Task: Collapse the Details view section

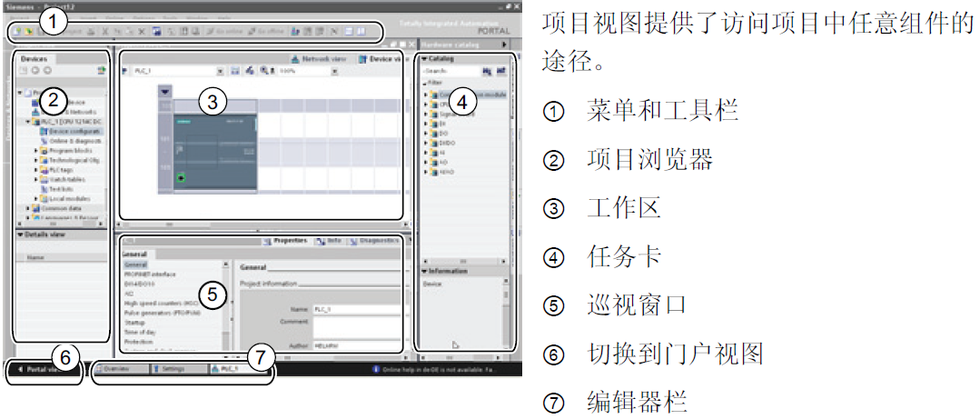Action: click(19, 234)
